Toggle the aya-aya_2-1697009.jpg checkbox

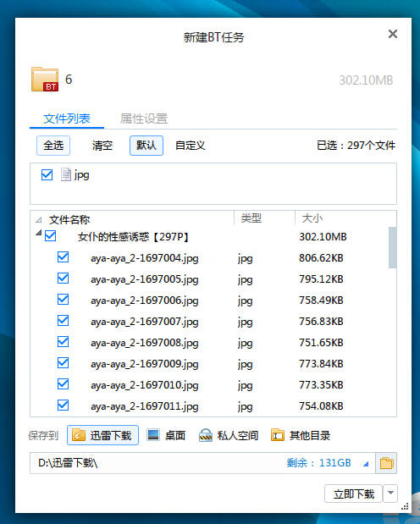[64, 363]
